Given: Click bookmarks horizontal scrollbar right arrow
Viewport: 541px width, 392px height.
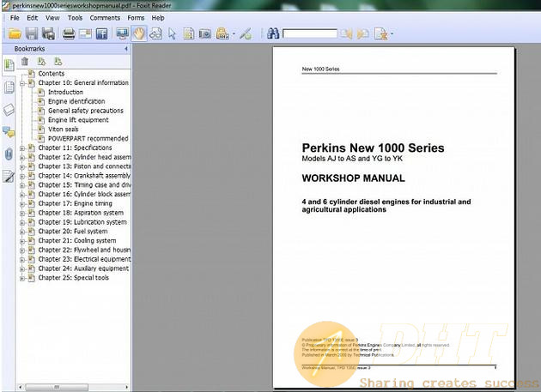Looking at the screenshot, I should (x=126, y=387).
